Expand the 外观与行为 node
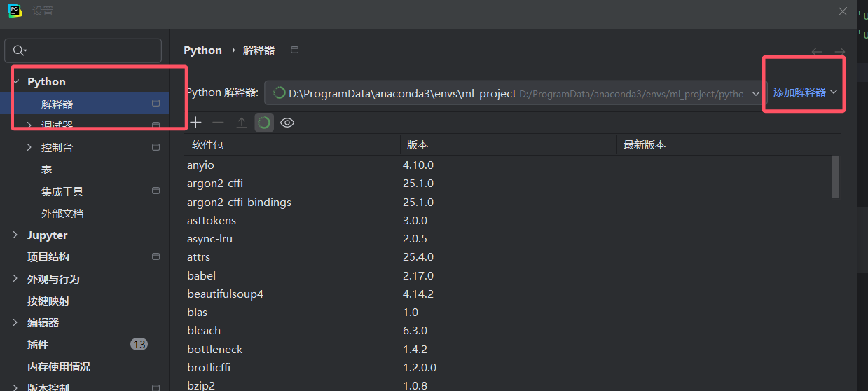The width and height of the screenshot is (868, 391). pos(15,278)
